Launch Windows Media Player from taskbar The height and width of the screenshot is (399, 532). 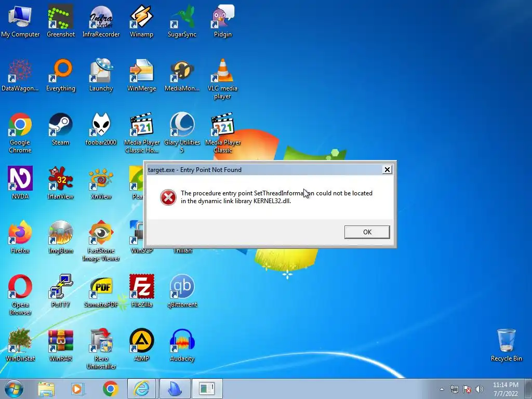78,389
